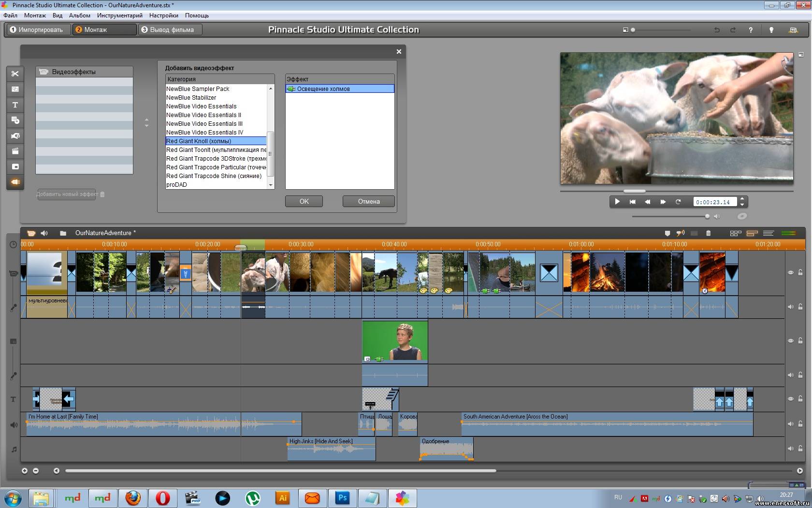Switch to text list view icon

pos(768,233)
